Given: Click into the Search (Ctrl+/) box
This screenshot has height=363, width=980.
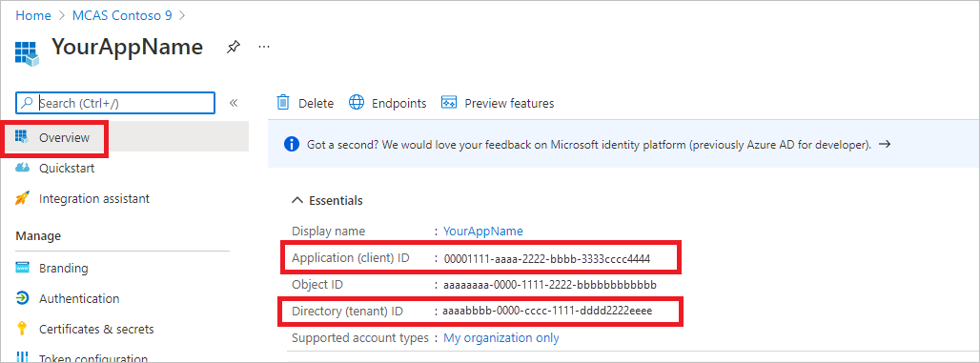Looking at the screenshot, I should click(115, 103).
